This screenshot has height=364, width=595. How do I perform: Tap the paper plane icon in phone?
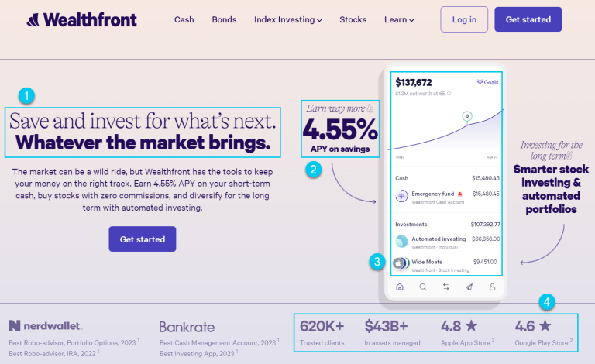[469, 287]
